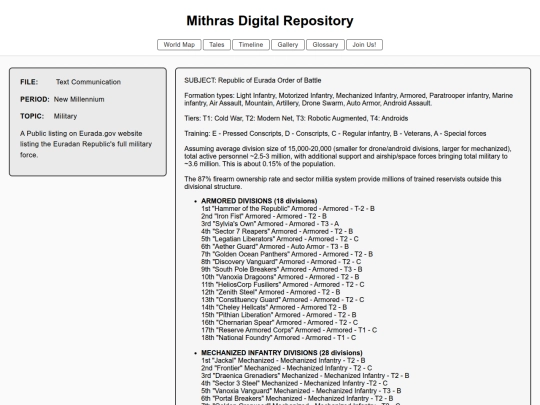Go to the Tales section
The width and height of the screenshot is (540, 405).
(x=217, y=45)
